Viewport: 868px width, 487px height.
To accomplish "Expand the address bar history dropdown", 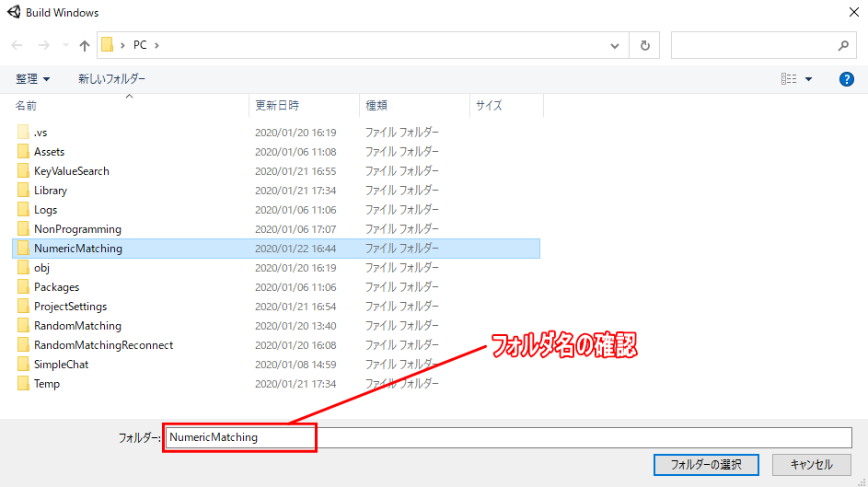I will coord(615,45).
